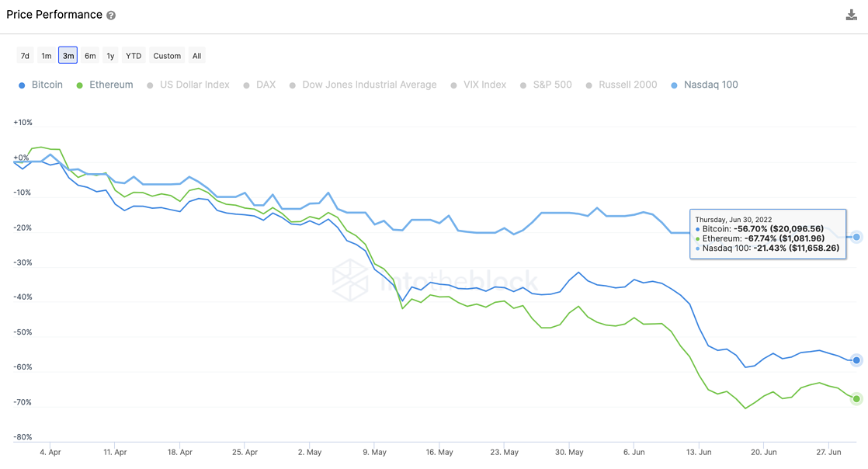868x469 pixels.
Task: Click the 2. May axis label
Action: [310, 452]
